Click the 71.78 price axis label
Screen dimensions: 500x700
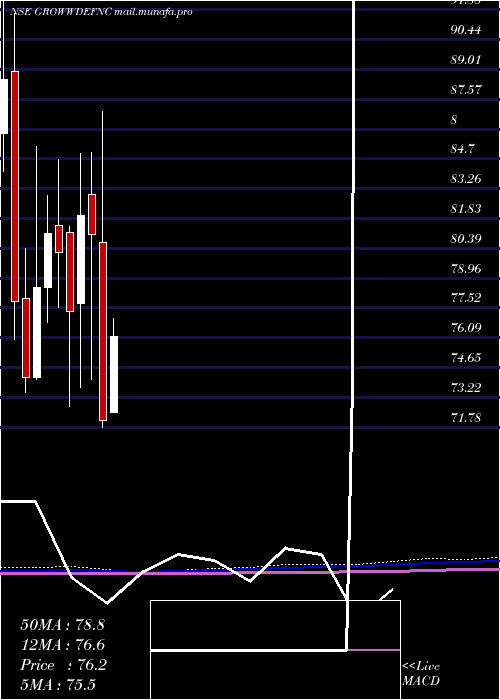click(466, 418)
